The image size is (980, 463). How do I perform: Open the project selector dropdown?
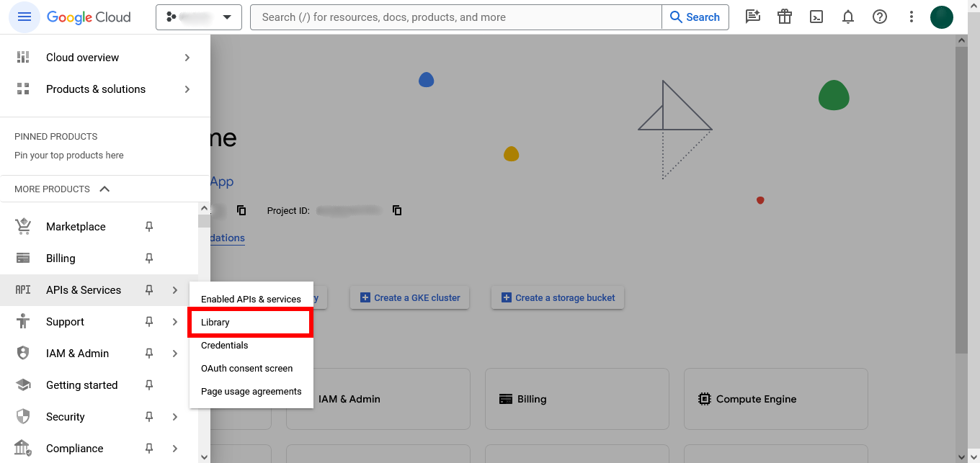198,17
